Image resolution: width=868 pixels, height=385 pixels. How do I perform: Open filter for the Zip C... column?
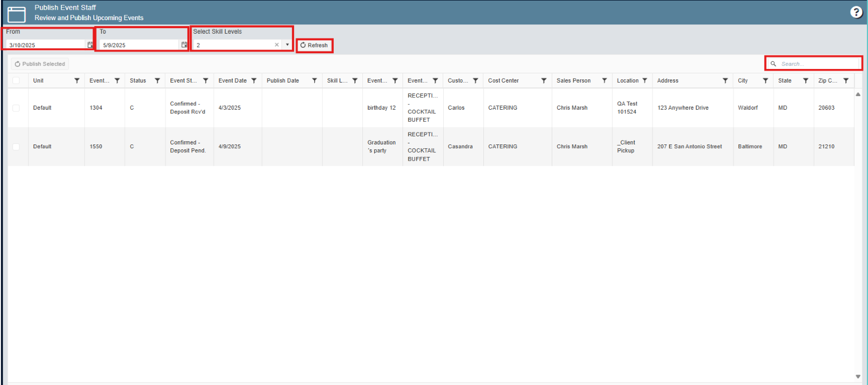[x=846, y=80]
